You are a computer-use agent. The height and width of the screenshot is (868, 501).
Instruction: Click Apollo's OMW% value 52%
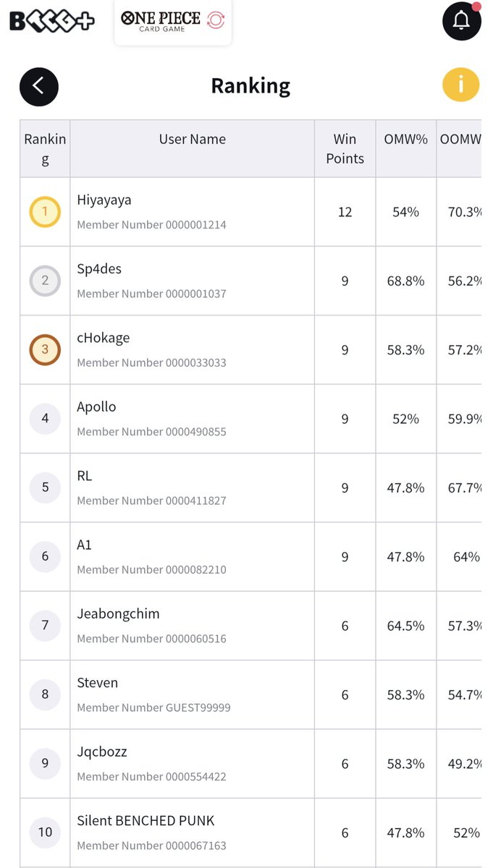[405, 419]
